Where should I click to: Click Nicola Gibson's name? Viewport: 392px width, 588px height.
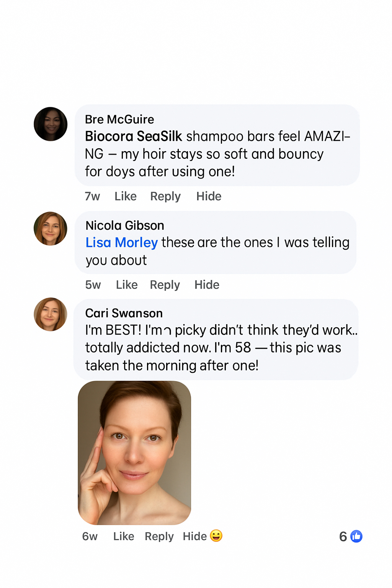[x=125, y=225]
